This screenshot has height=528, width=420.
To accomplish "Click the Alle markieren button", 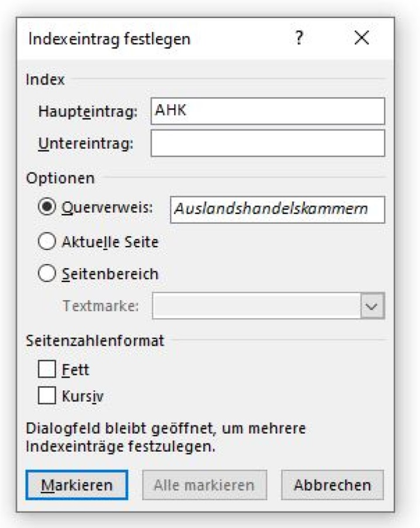I will (204, 484).
